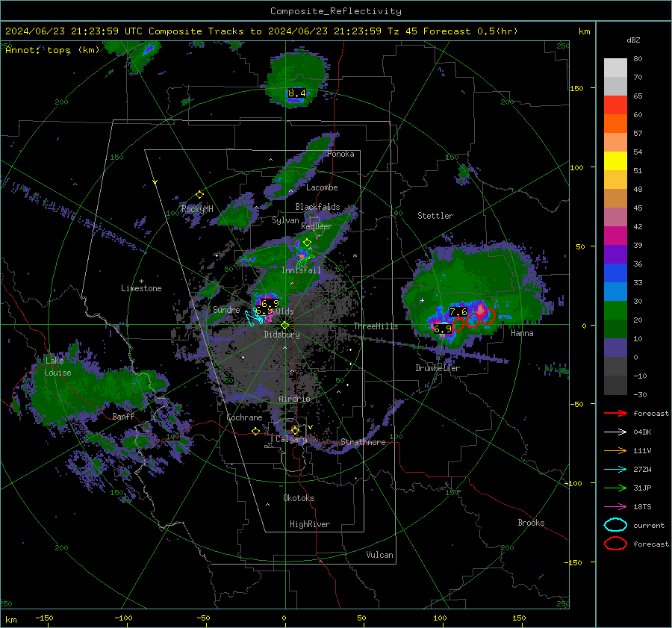Pick the light gray 70-80 dBZ swatch

(x=615, y=68)
